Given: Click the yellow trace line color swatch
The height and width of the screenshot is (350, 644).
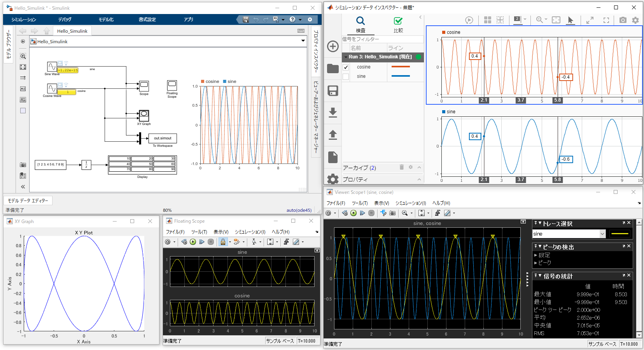Looking at the screenshot, I should coord(619,234).
